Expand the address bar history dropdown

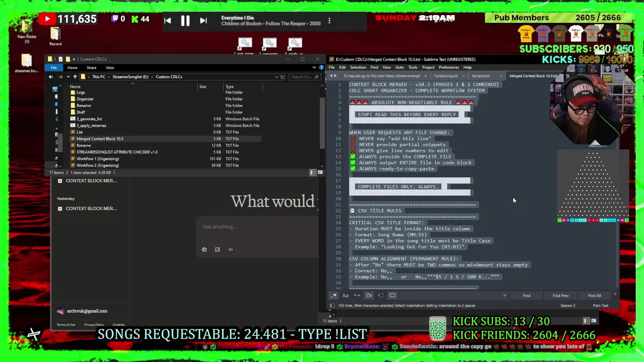276,77
